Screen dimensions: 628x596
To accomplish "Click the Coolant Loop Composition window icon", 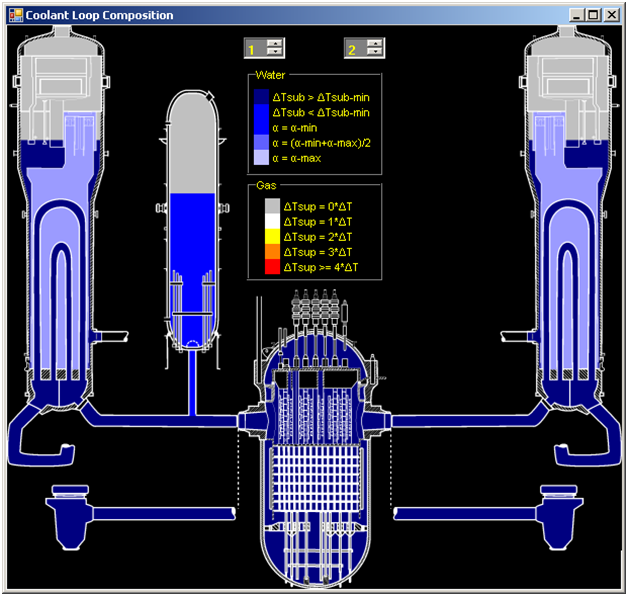I will [16, 15].
